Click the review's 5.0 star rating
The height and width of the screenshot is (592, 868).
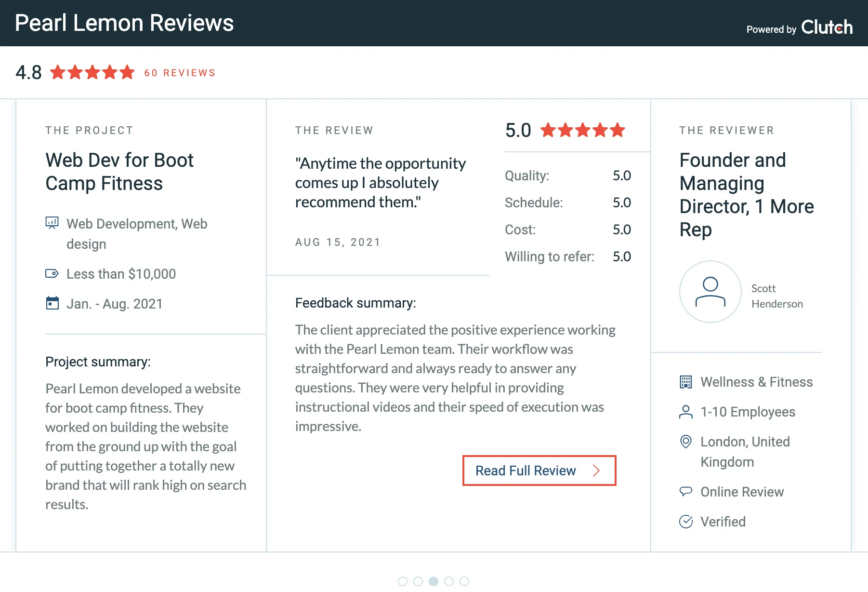(583, 130)
